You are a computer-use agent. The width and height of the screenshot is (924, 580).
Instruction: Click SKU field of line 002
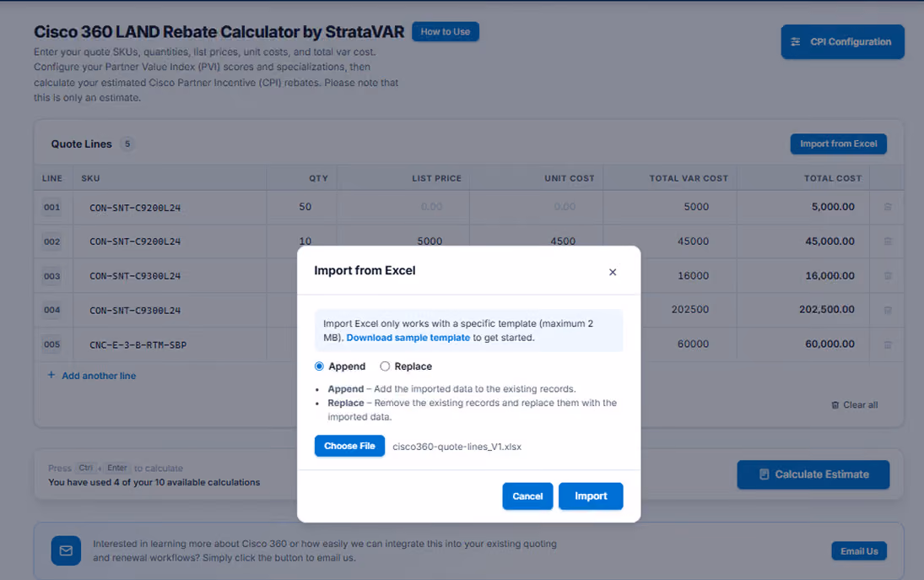click(170, 241)
